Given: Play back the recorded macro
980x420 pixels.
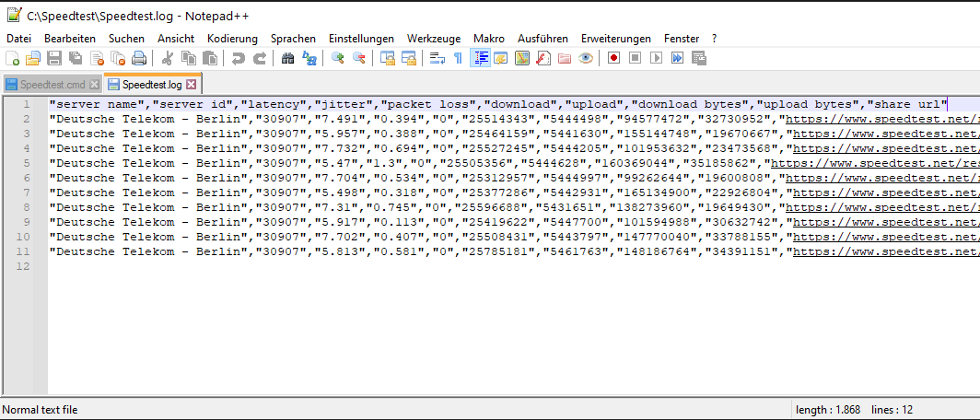Looking at the screenshot, I should [656, 59].
